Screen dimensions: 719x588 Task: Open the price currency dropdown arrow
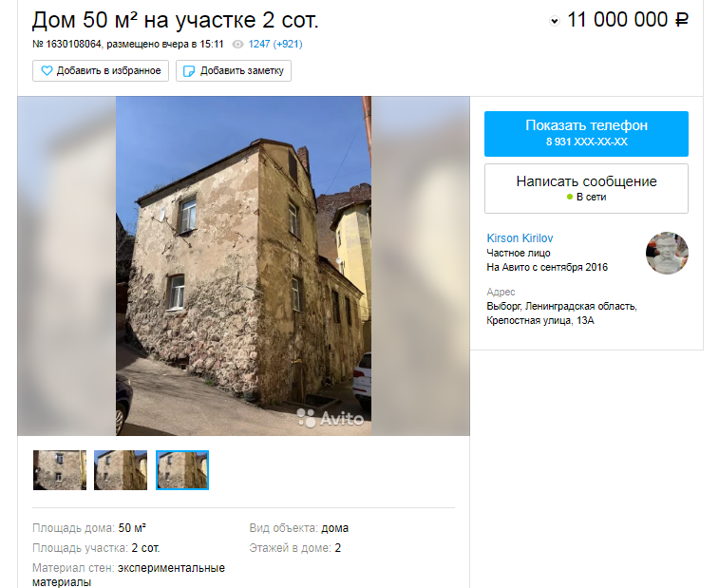click(x=555, y=21)
